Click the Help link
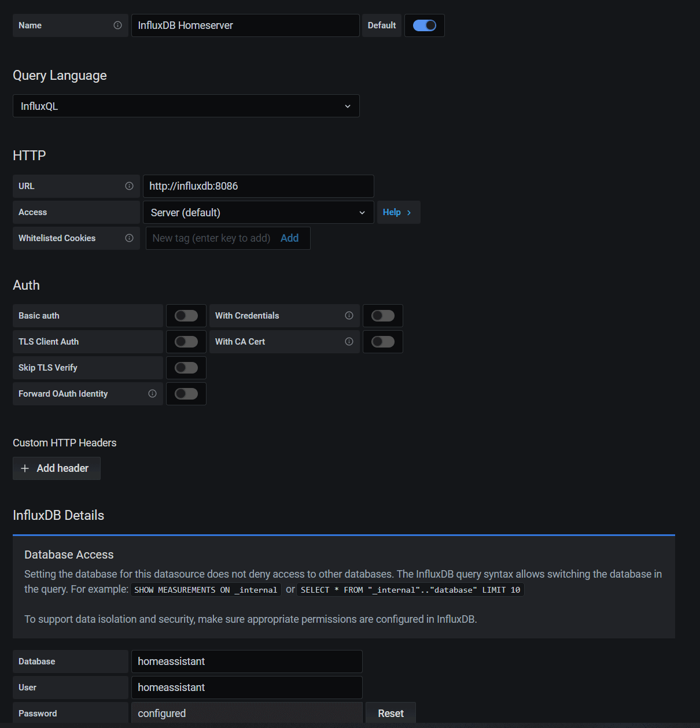 tap(393, 212)
